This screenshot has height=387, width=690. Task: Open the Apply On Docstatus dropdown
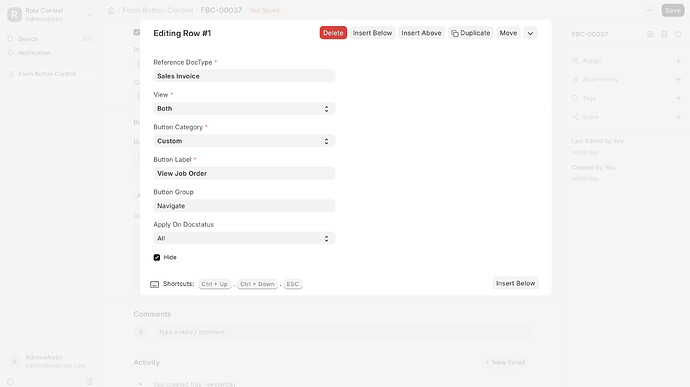tap(244, 239)
